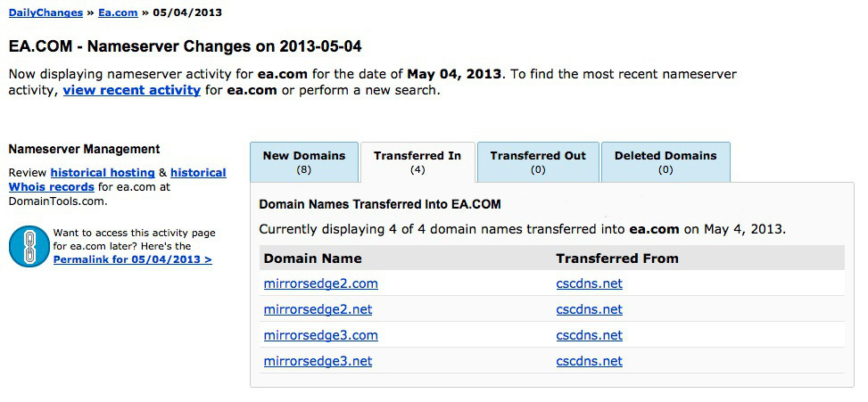
Task: Open the New Domains tab
Action: click(x=304, y=162)
